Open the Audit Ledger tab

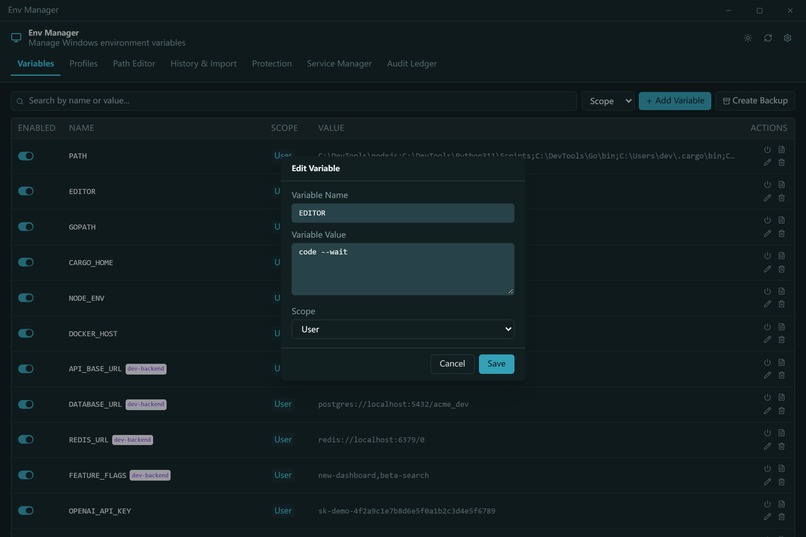click(x=412, y=64)
